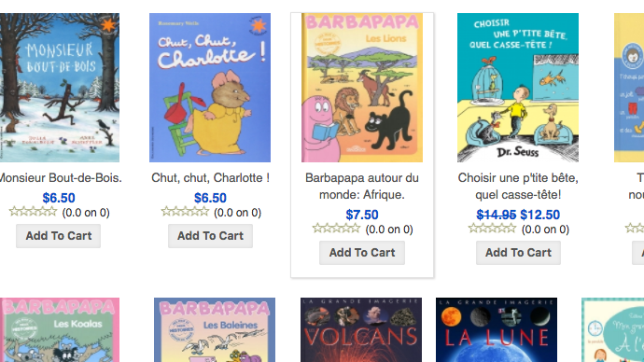Open Monsieur Bout-de-Bois book cover
This screenshot has height=362, width=644.
coord(60,88)
